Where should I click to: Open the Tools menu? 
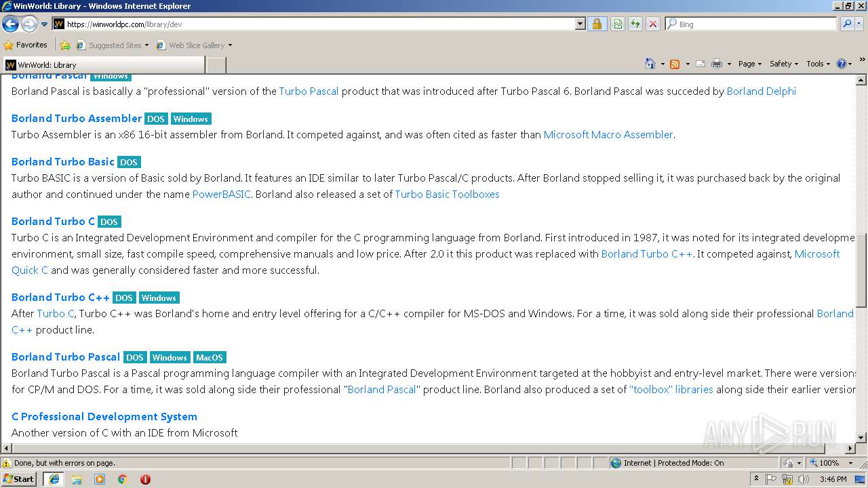point(818,64)
